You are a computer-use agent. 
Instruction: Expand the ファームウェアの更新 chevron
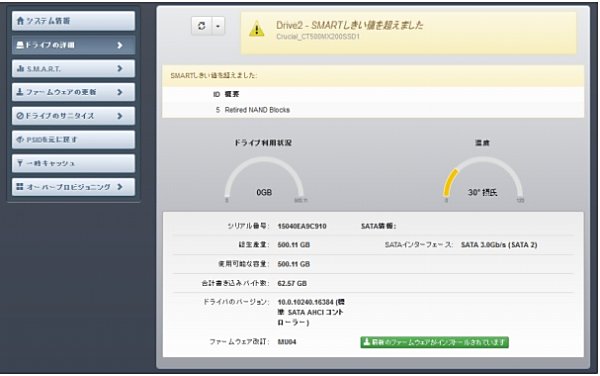(120, 92)
